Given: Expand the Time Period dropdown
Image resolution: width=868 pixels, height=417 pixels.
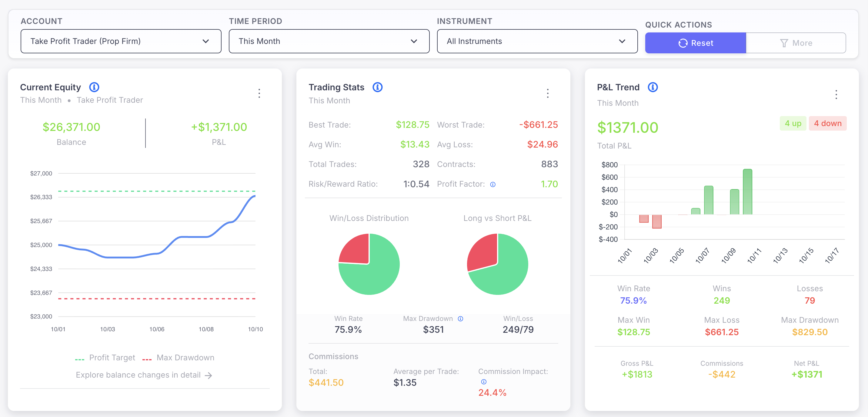Looking at the screenshot, I should coord(329,41).
